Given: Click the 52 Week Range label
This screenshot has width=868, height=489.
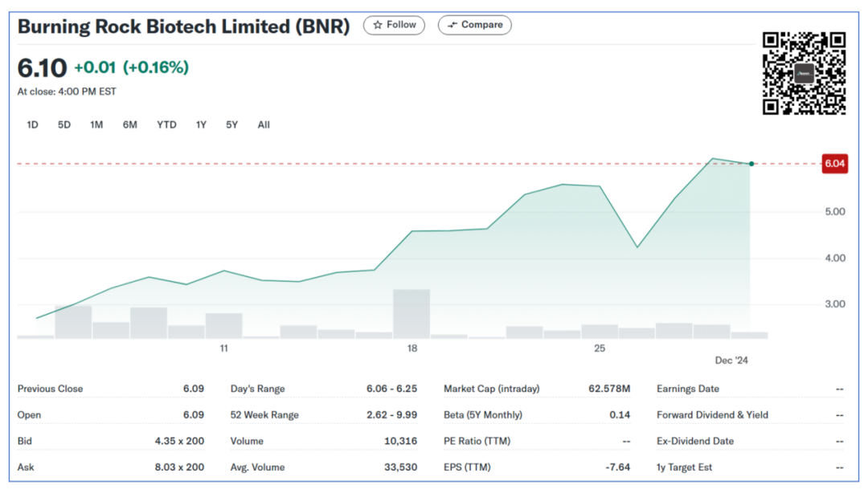Looking at the screenshot, I should [264, 415].
